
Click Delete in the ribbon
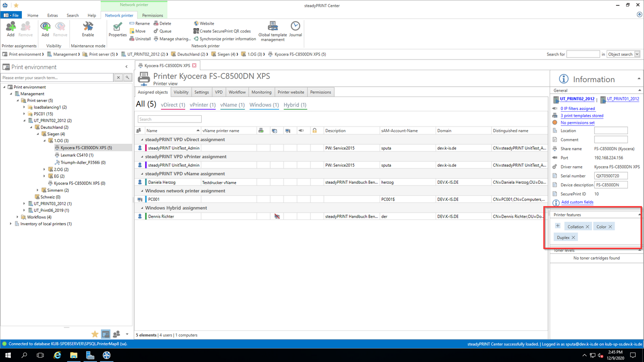pyautogui.click(x=162, y=23)
